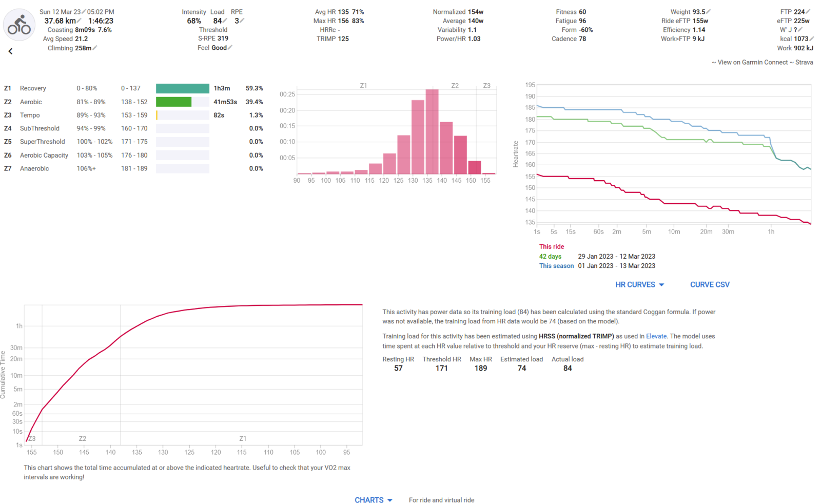Click the Z2 Aerobic green zone bar
821x504 pixels.
[x=173, y=102]
